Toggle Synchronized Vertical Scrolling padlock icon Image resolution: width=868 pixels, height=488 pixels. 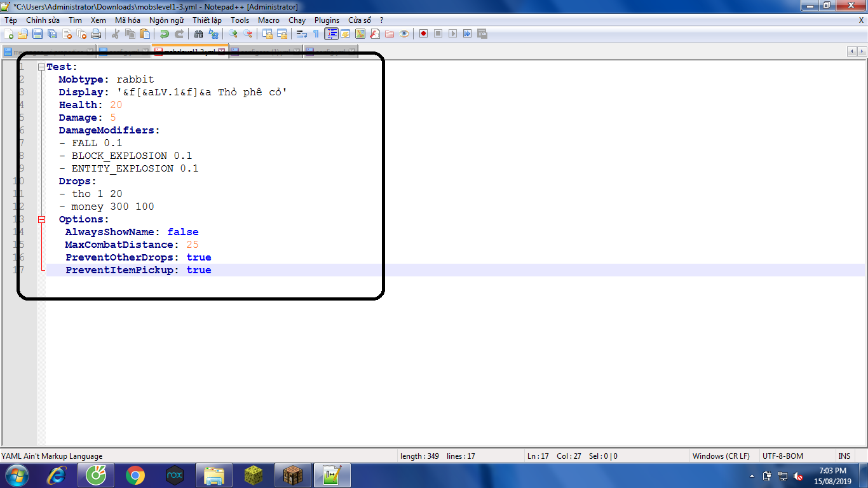tap(267, 34)
